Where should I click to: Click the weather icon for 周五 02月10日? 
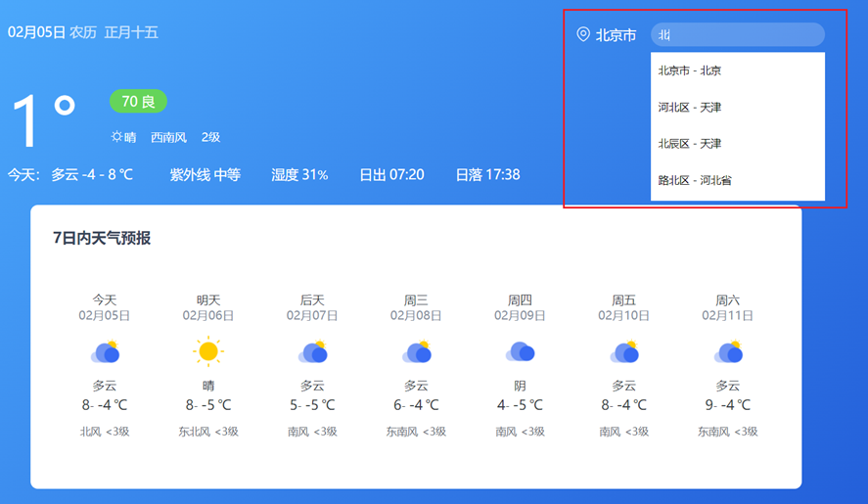click(x=623, y=351)
